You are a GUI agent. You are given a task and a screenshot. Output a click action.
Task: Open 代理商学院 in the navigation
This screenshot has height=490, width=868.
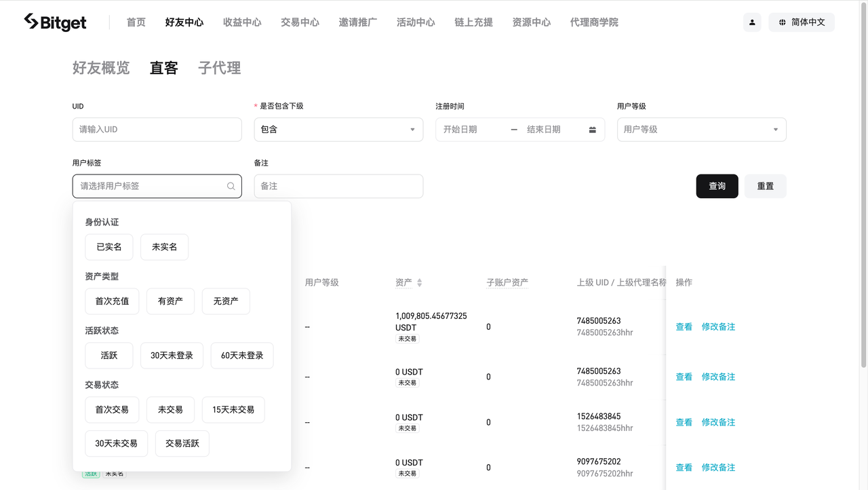coord(594,22)
